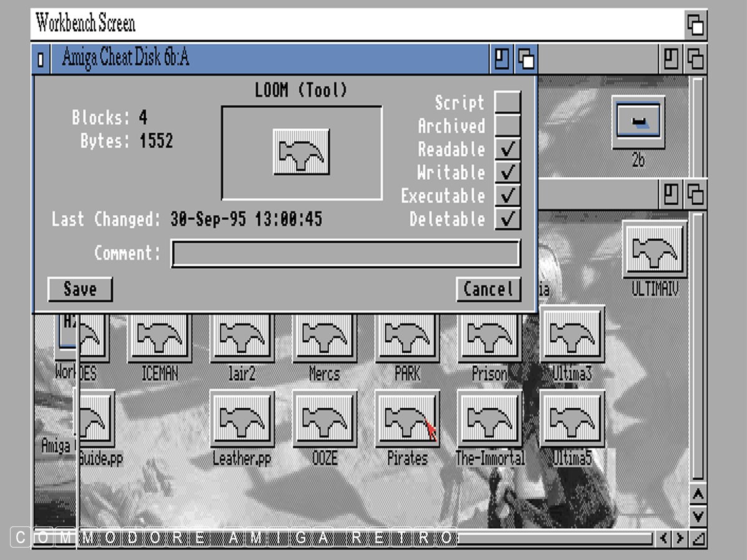Click the 2b disk icon
747x560 pixels.
point(638,121)
